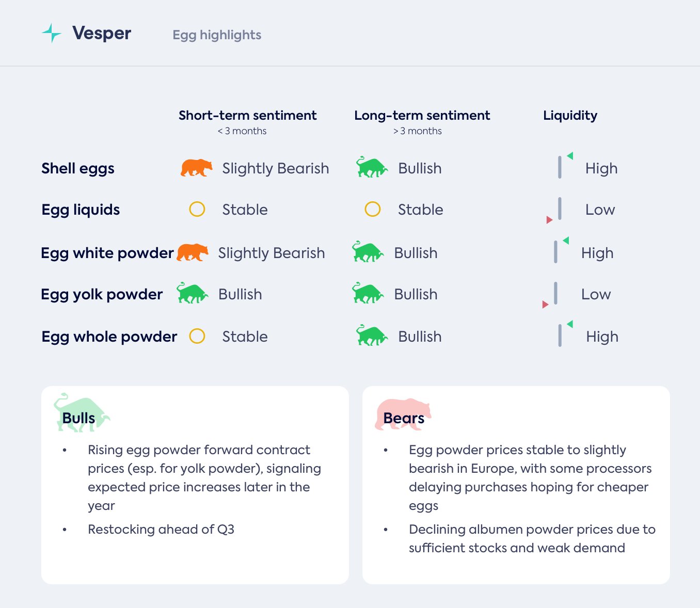Click the green bull icon for Shell eggs long-term
Image resolution: width=700 pixels, height=608 pixels.
tap(372, 168)
